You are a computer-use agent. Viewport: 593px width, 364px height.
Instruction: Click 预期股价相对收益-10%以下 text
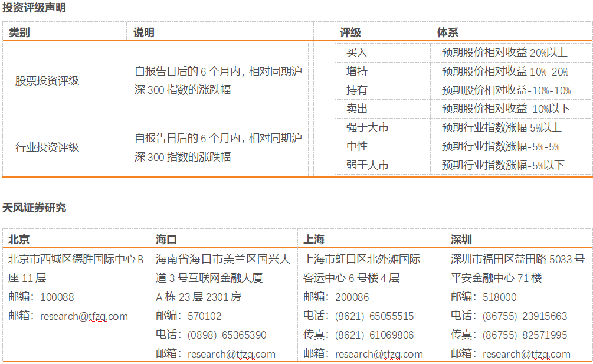point(506,109)
